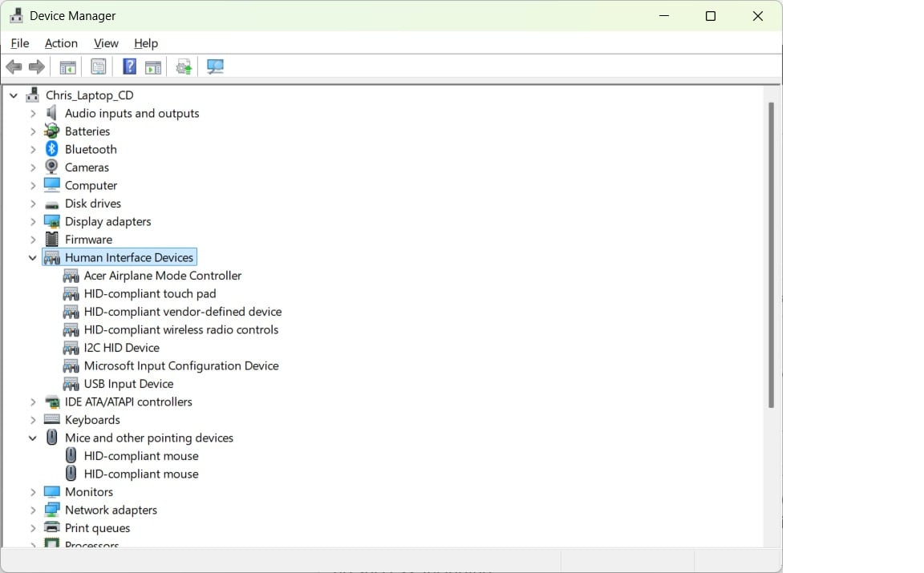Select the first HID-compliant mouse entry
Screen dimensions: 924x573
click(141, 456)
